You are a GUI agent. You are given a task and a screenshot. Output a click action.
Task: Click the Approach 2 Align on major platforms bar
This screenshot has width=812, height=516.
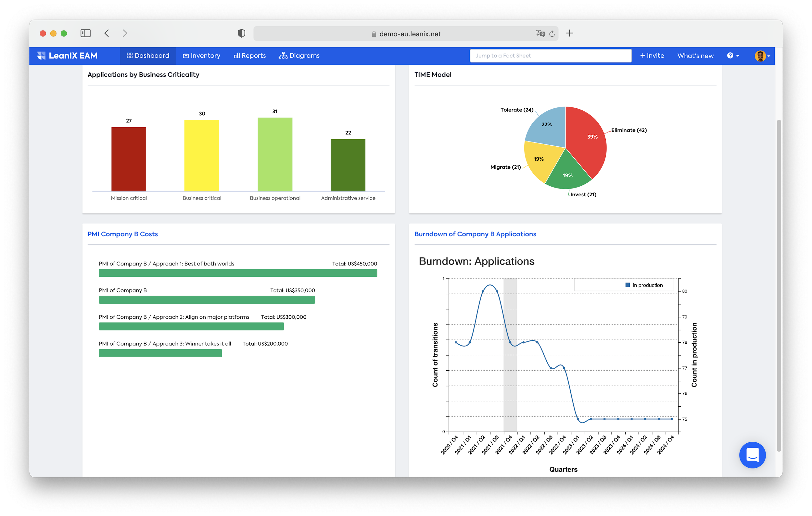(x=191, y=326)
